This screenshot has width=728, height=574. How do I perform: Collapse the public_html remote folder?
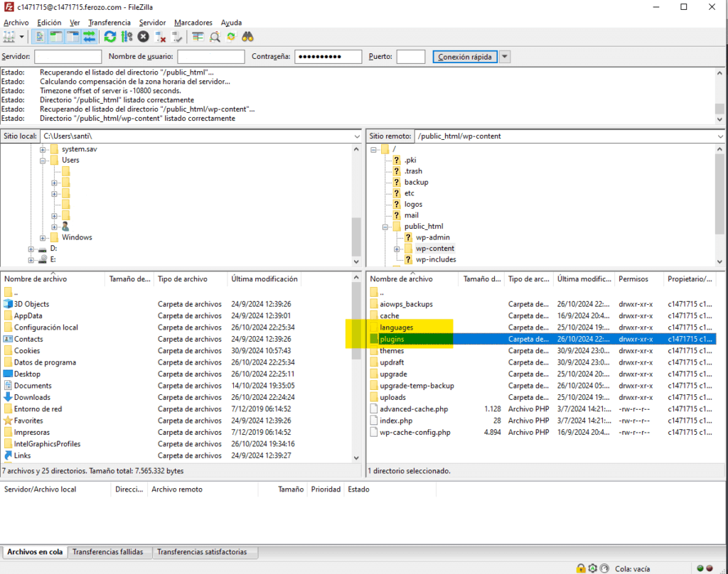coord(385,226)
